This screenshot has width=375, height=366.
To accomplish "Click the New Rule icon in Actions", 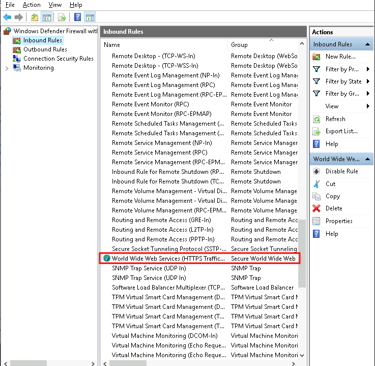I will point(316,57).
